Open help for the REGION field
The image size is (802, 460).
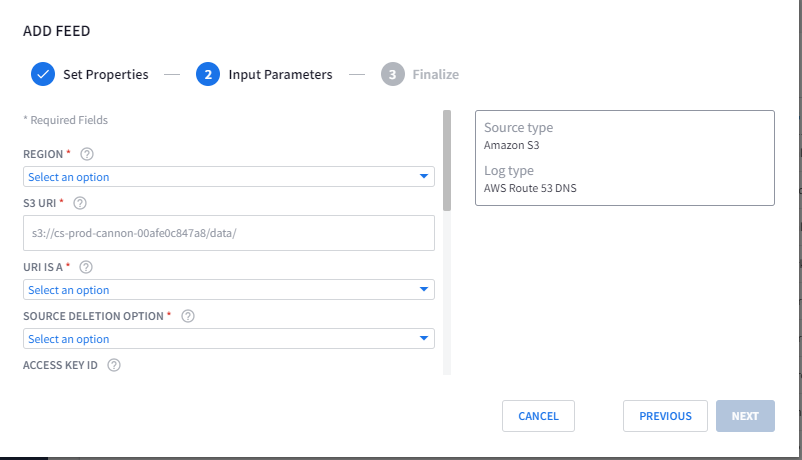(x=87, y=154)
